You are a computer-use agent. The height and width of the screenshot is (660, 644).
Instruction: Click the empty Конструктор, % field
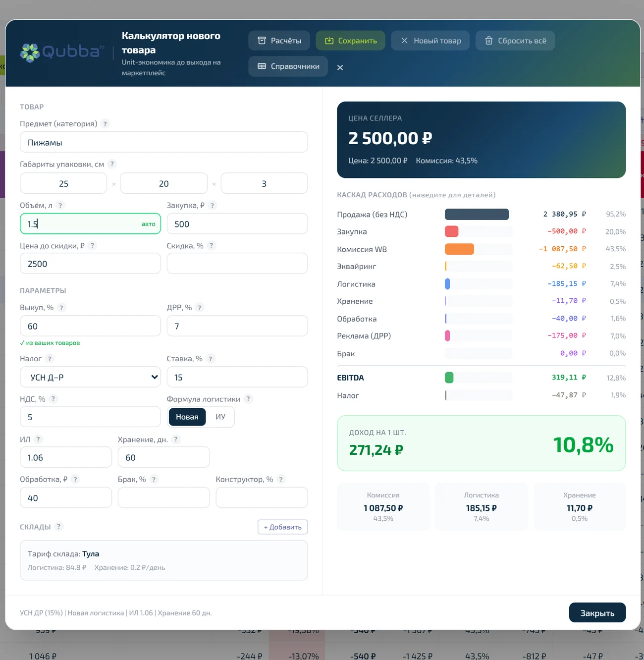[x=262, y=497]
